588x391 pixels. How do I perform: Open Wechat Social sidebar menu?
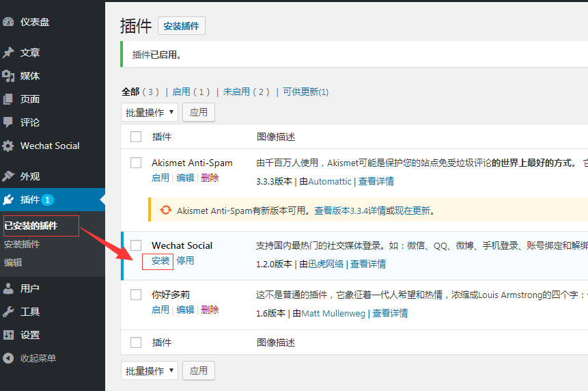(x=50, y=146)
